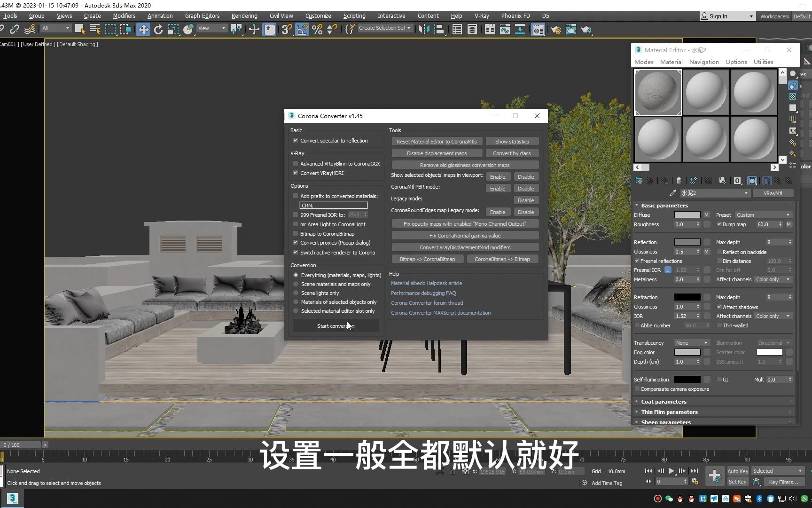Toggle Angle Snap
The image size is (812, 508).
(x=302, y=30)
